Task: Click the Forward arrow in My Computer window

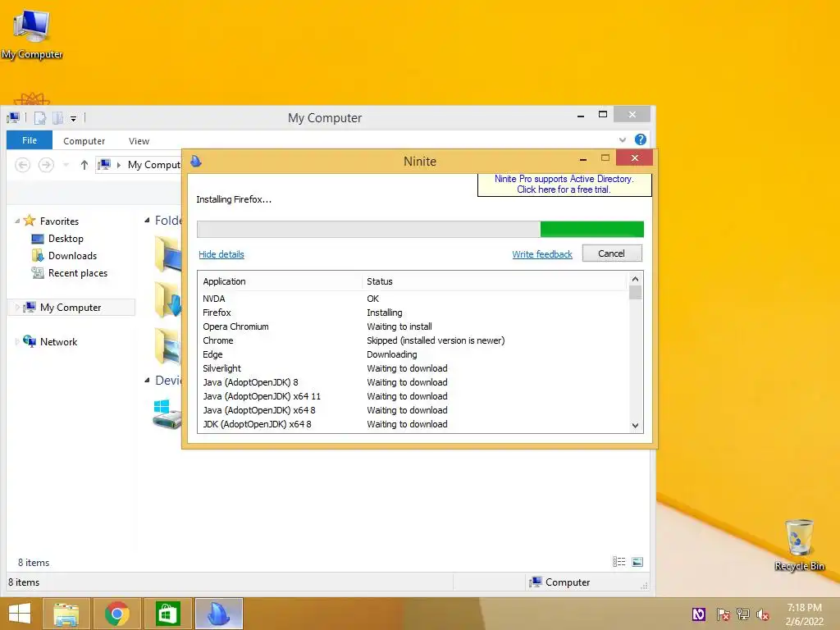Action: coord(46,164)
